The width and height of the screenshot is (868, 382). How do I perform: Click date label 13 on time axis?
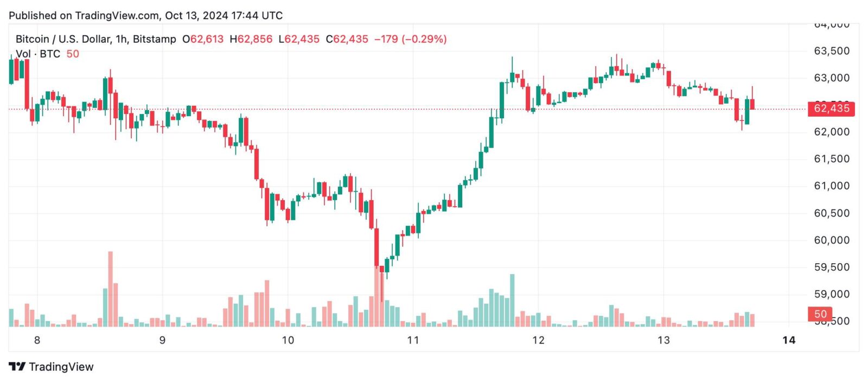pos(663,340)
